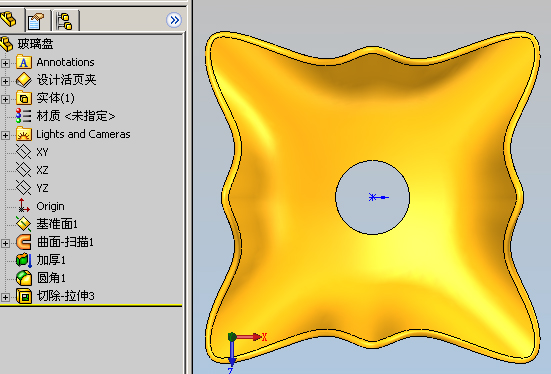
Task: Switch to the PropertyManager tab
Action: (x=36, y=20)
